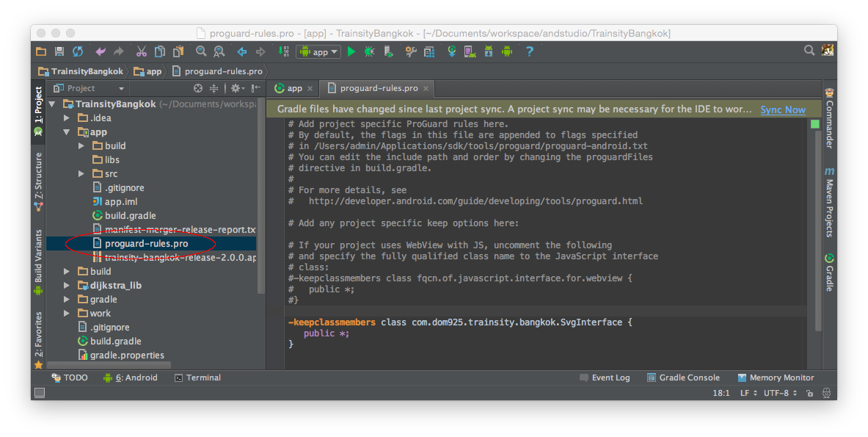Change the UTF-8 file encoding selector
This screenshot has height=437, width=868.
[781, 393]
